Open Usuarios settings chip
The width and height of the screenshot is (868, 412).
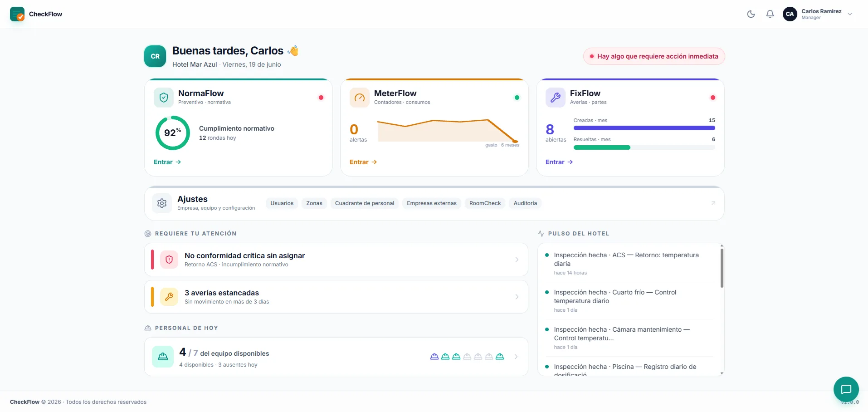click(282, 203)
